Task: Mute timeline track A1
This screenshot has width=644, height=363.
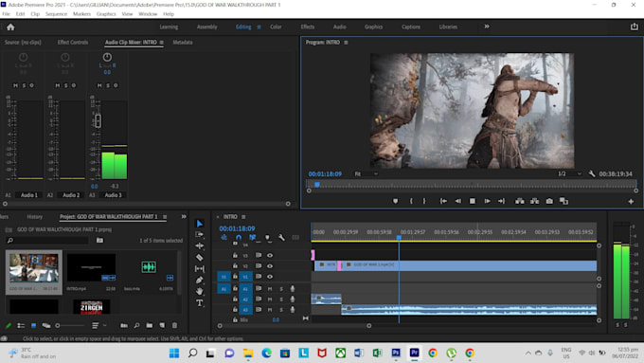Action: 270,289
